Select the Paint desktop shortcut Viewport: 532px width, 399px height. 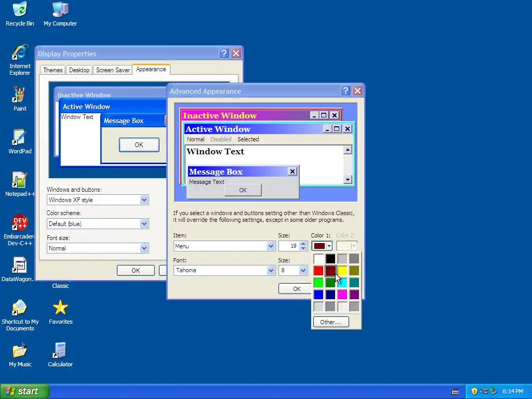pyautogui.click(x=20, y=99)
